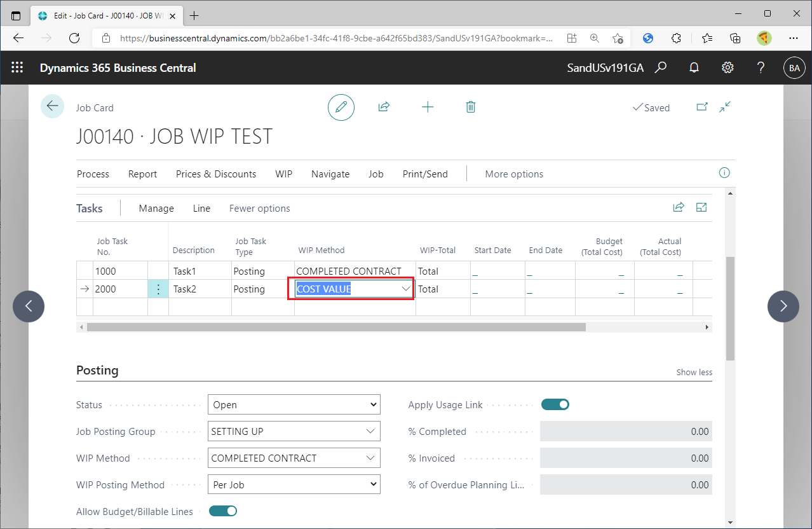
Task: Click Show less in Posting section
Action: click(x=694, y=373)
